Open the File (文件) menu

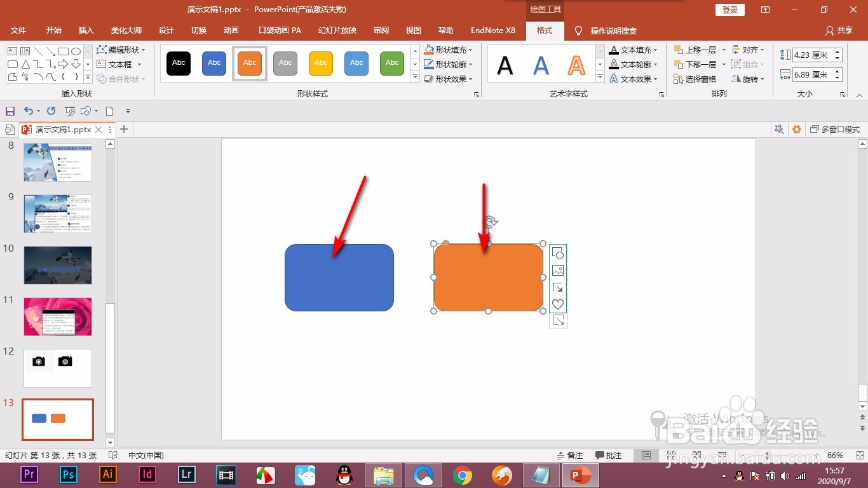(18, 30)
